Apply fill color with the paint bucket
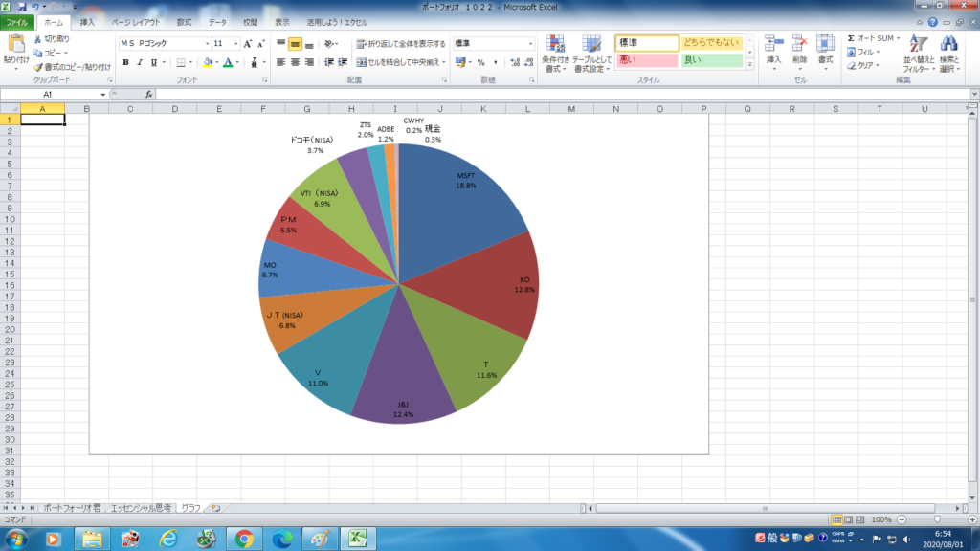Image resolution: width=980 pixels, height=551 pixels. [x=208, y=62]
